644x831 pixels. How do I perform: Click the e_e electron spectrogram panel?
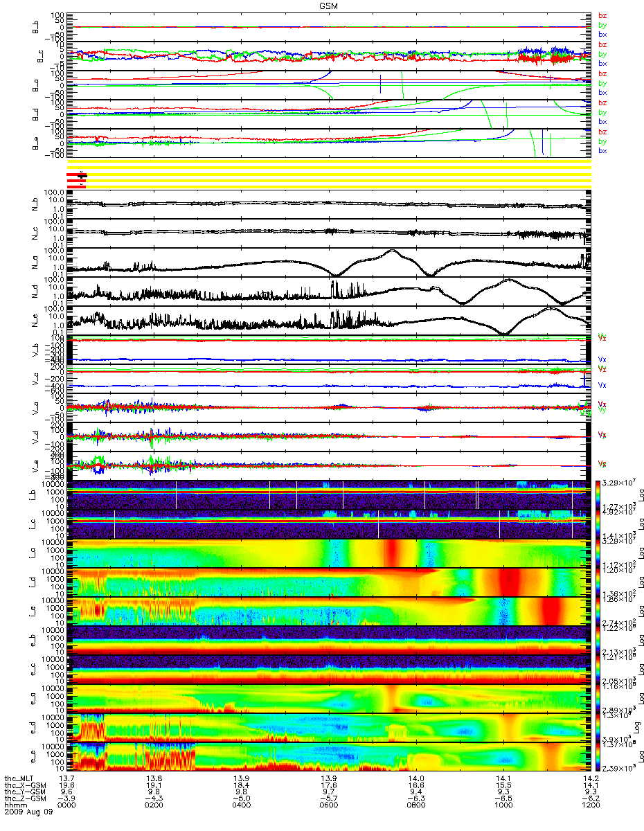click(329, 757)
